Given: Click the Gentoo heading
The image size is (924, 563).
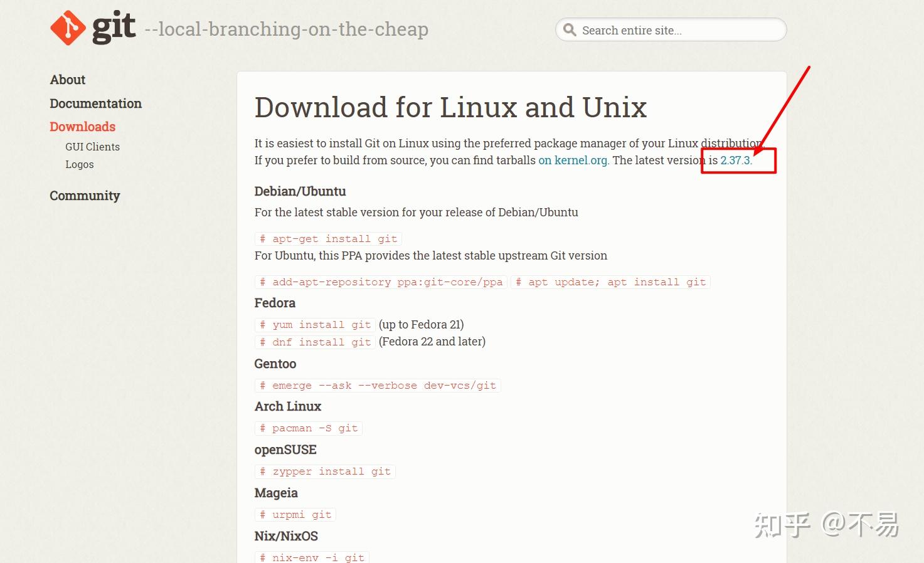Looking at the screenshot, I should pyautogui.click(x=275, y=364).
